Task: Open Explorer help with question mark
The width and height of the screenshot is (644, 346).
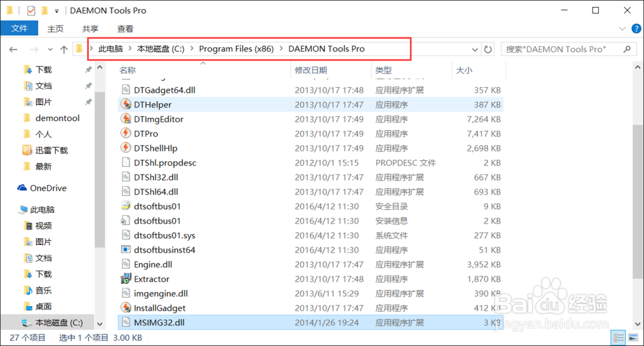Action: coord(636,28)
